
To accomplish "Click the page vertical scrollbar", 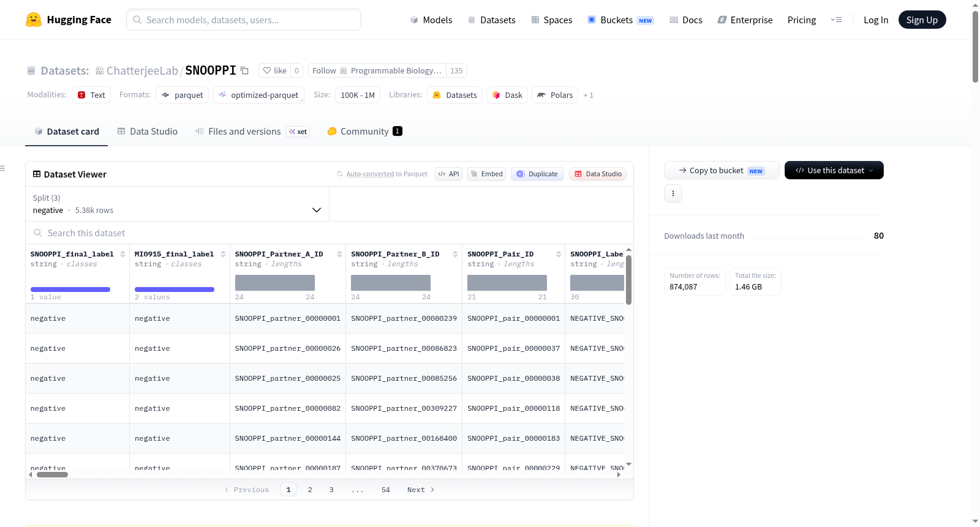I will pos(975,47).
